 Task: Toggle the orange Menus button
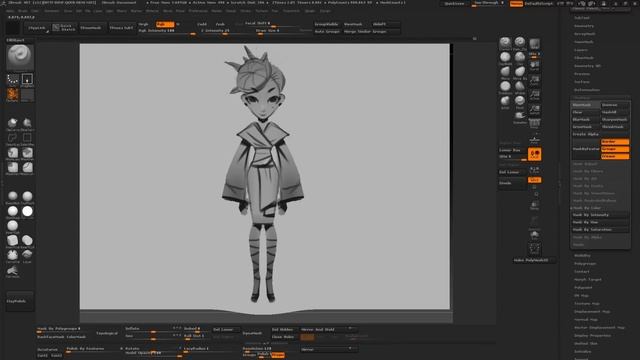coord(516,4)
